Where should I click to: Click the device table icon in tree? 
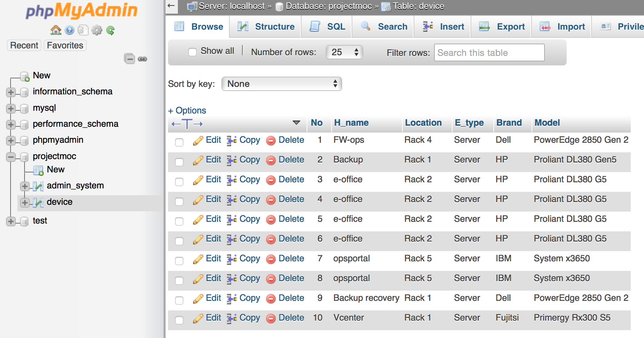38,203
